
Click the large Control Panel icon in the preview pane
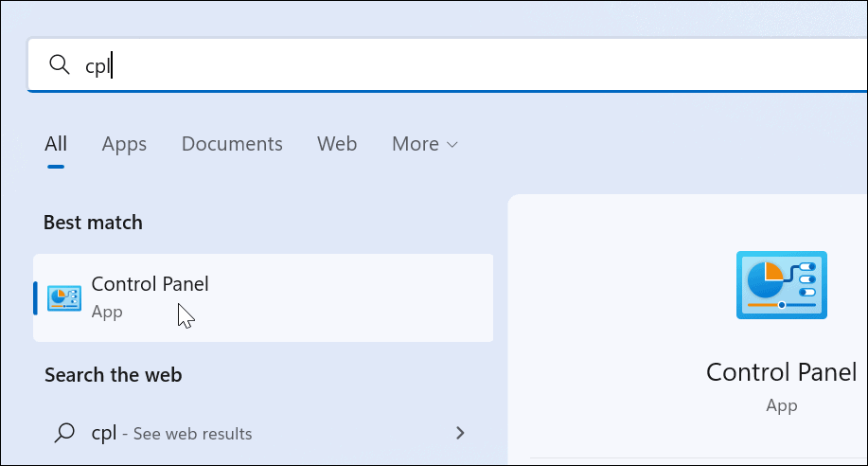click(782, 283)
